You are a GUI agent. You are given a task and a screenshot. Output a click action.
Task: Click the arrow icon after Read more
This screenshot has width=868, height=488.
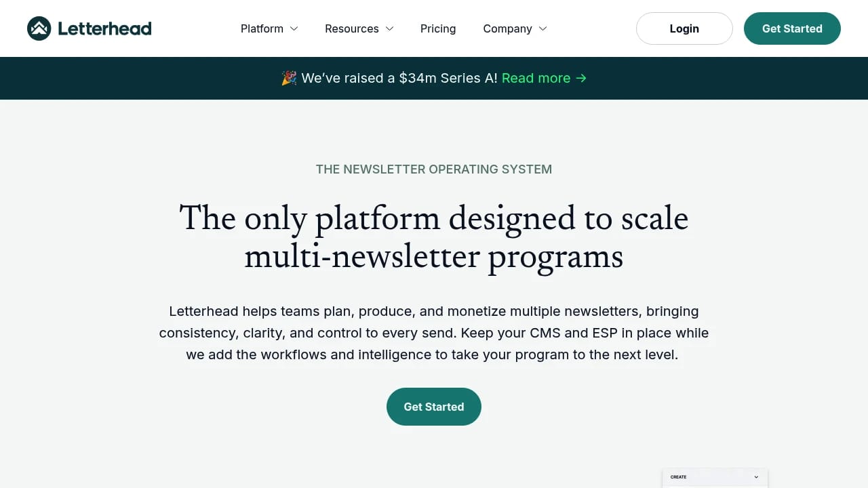(581, 78)
